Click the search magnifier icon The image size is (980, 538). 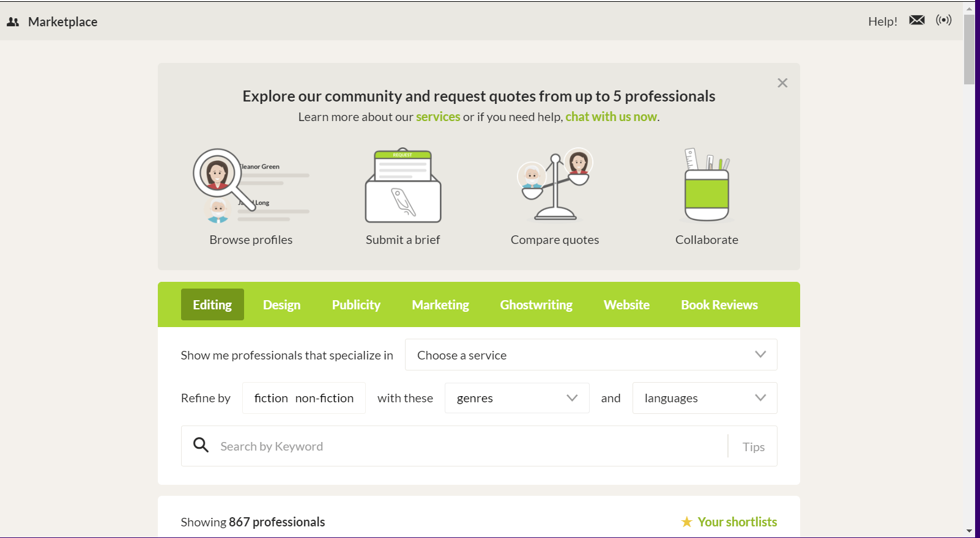coord(201,445)
